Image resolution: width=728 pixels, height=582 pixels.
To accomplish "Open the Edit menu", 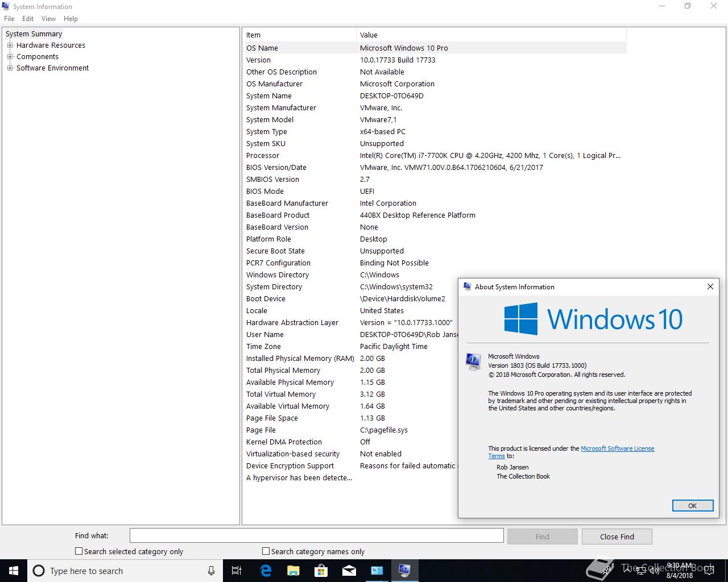I will tap(28, 18).
